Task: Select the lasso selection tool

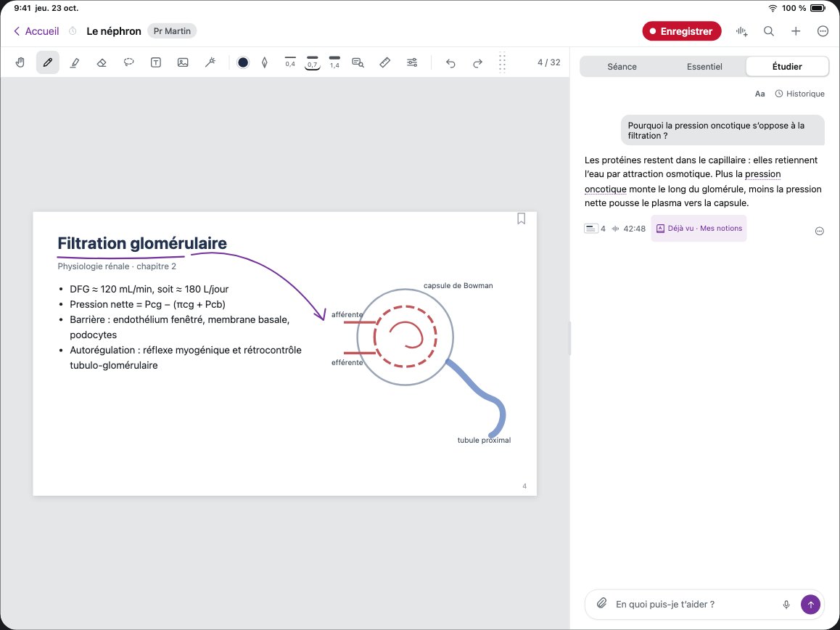Action: pos(128,62)
